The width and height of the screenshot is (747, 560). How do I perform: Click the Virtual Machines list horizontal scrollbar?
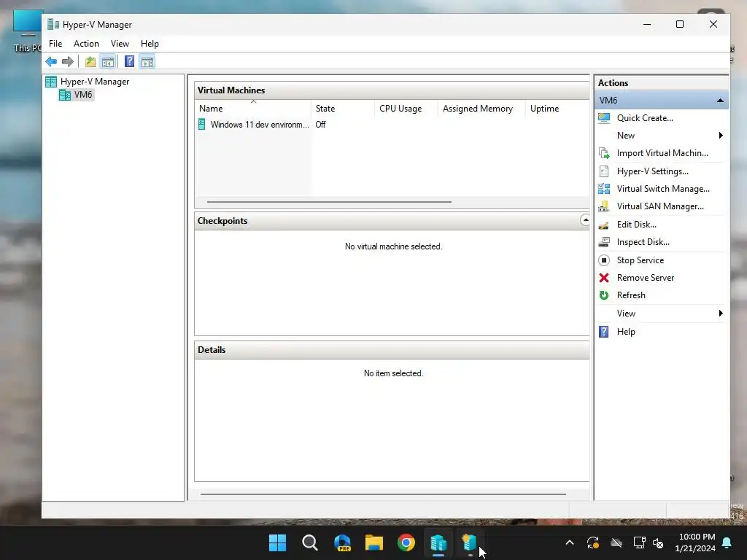click(x=329, y=202)
